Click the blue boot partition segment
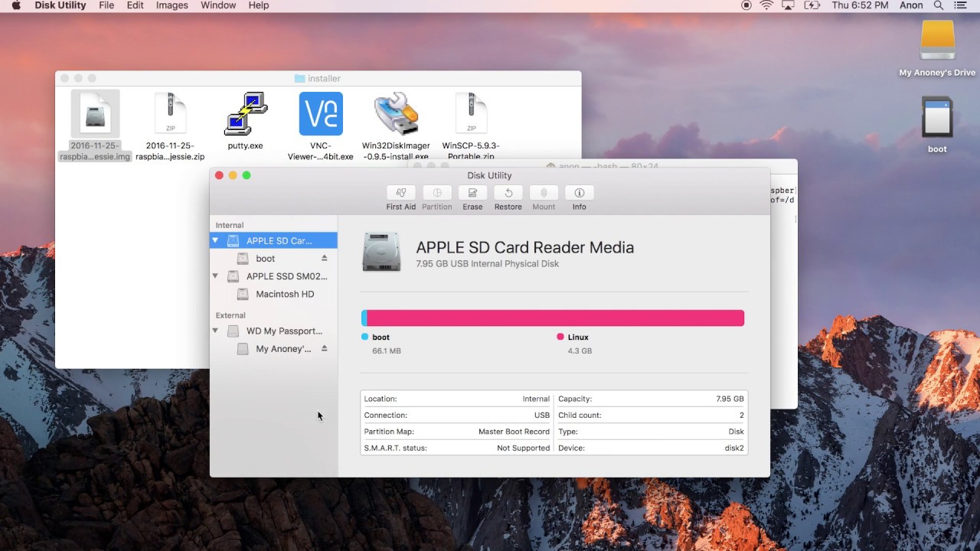Screen dimensions: 980x551 pyautogui.click(x=364, y=318)
